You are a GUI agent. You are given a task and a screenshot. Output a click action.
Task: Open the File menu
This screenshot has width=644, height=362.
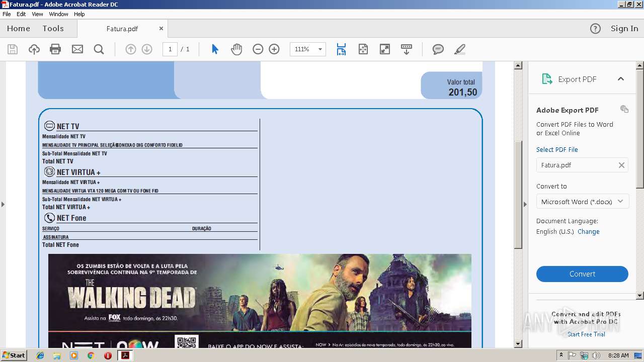pos(7,14)
